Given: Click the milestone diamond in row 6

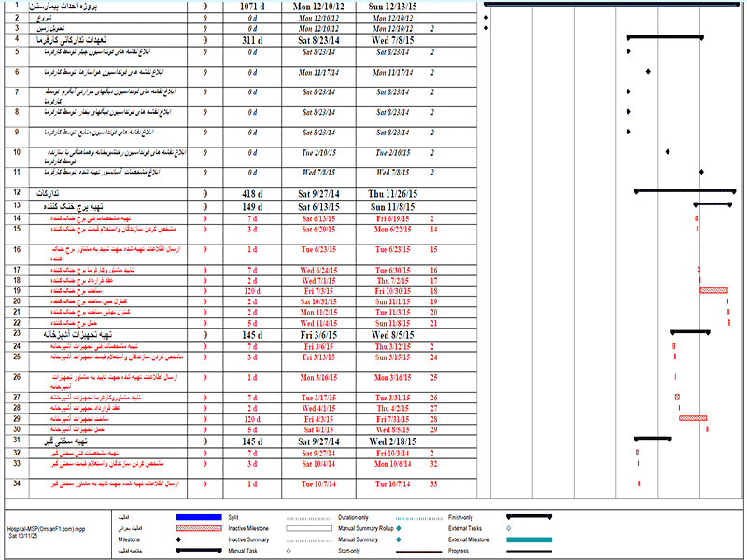Looking at the screenshot, I should coord(648,71).
